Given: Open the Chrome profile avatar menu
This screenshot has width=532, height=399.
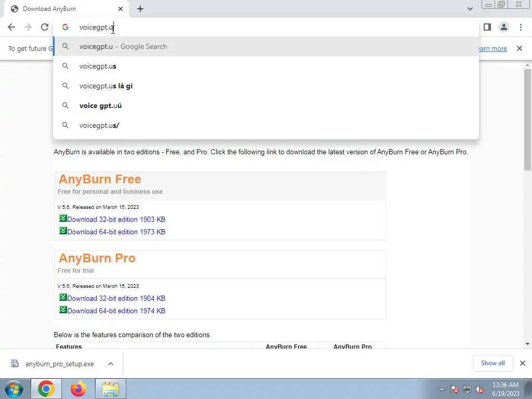Looking at the screenshot, I should tap(504, 27).
